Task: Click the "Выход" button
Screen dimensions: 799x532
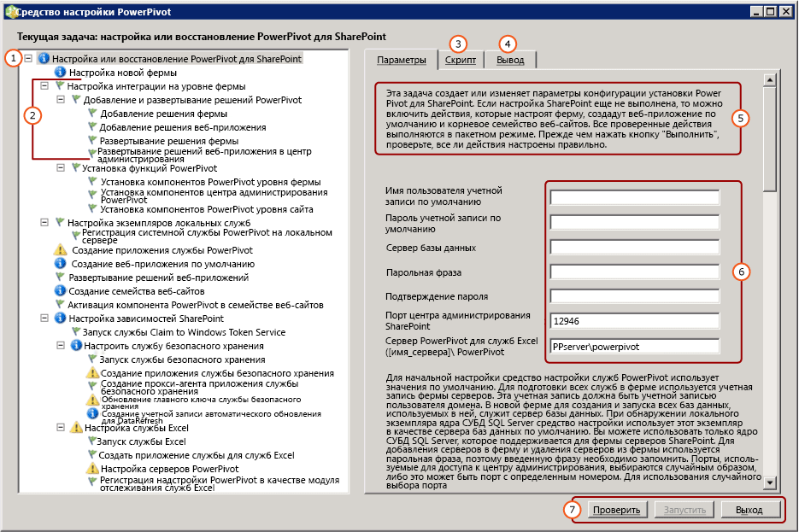Action: point(750,509)
